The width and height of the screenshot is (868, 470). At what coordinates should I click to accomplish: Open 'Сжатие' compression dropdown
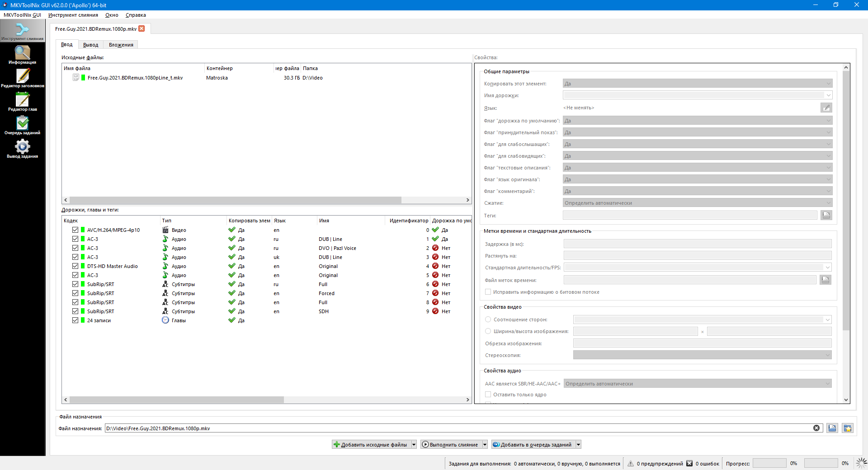coord(698,203)
